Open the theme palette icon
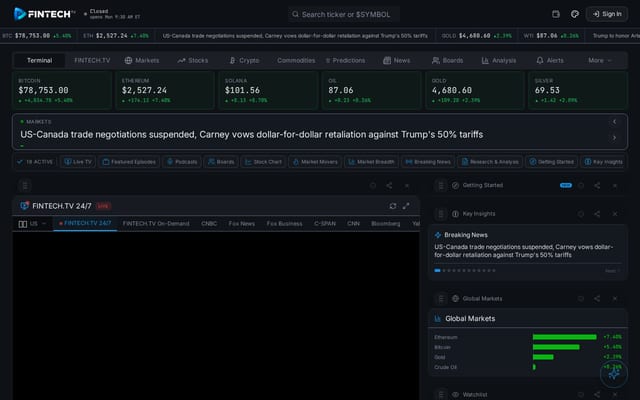The height and width of the screenshot is (400, 640). tap(575, 14)
